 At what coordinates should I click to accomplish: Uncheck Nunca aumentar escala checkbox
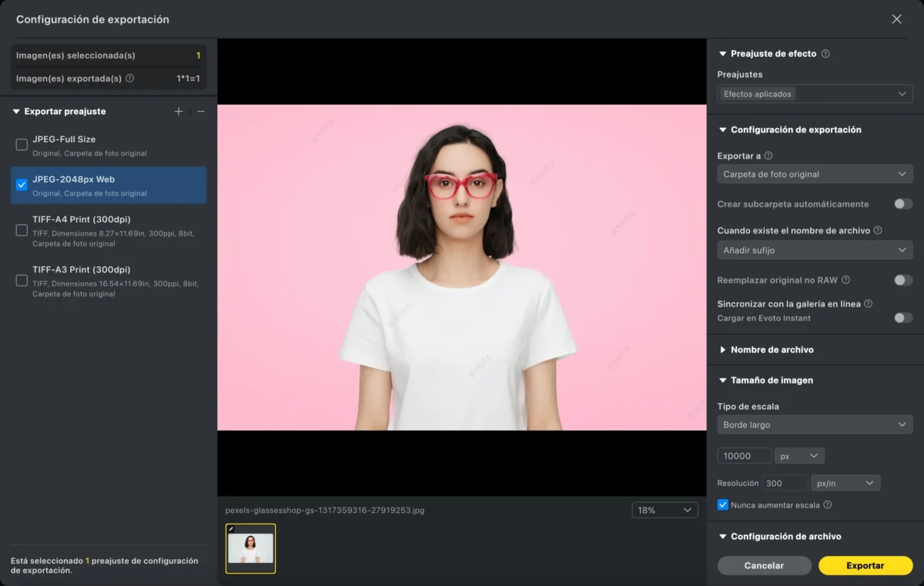pyautogui.click(x=722, y=505)
